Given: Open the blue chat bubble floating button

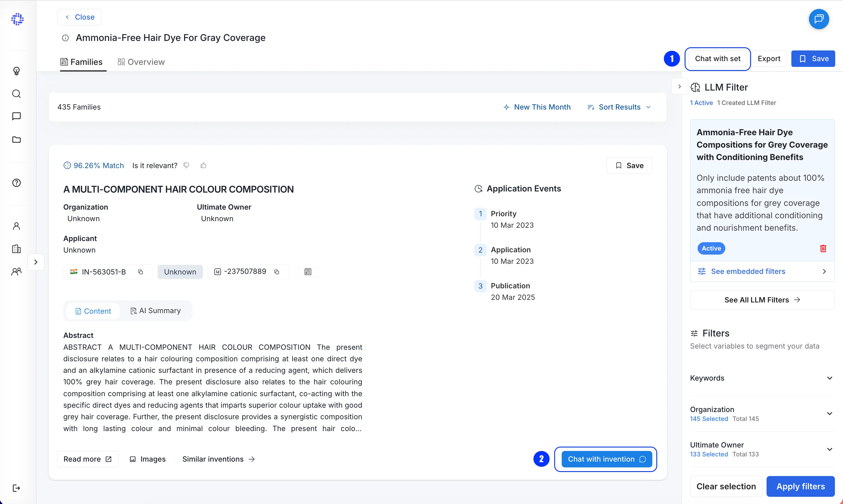Looking at the screenshot, I should pyautogui.click(x=819, y=19).
